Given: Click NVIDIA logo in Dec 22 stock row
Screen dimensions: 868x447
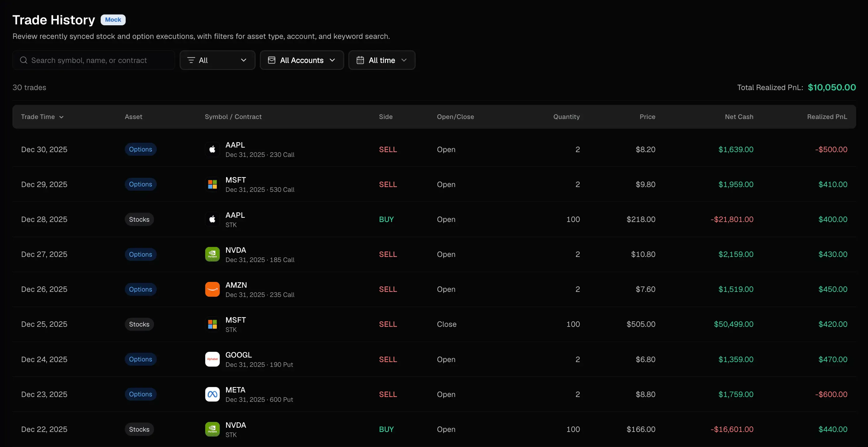Looking at the screenshot, I should pos(212,429).
